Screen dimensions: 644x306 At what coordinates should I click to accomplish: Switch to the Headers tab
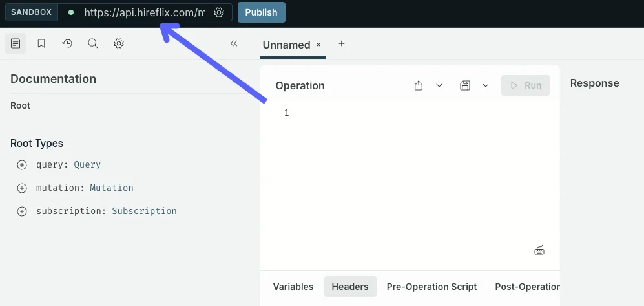pyautogui.click(x=350, y=287)
